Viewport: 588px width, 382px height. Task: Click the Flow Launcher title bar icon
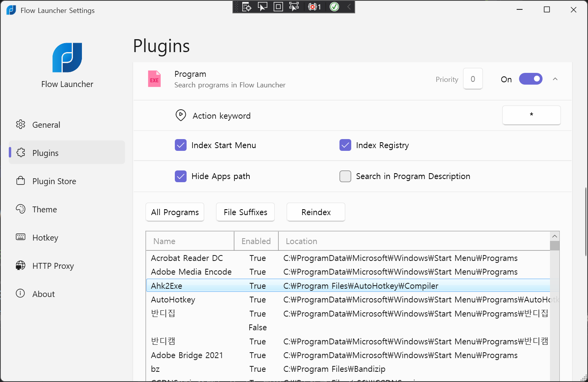point(11,10)
